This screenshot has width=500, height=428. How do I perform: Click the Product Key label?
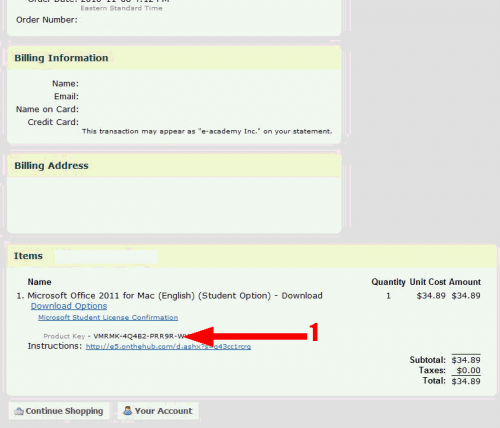pyautogui.click(x=64, y=336)
